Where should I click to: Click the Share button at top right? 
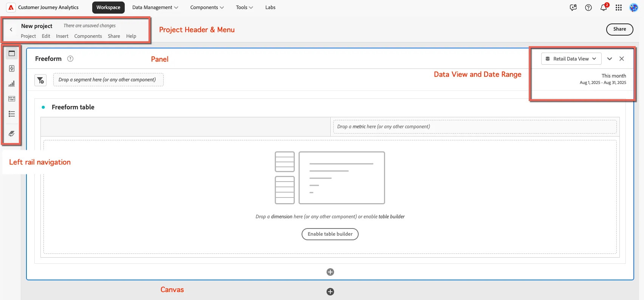(619, 29)
